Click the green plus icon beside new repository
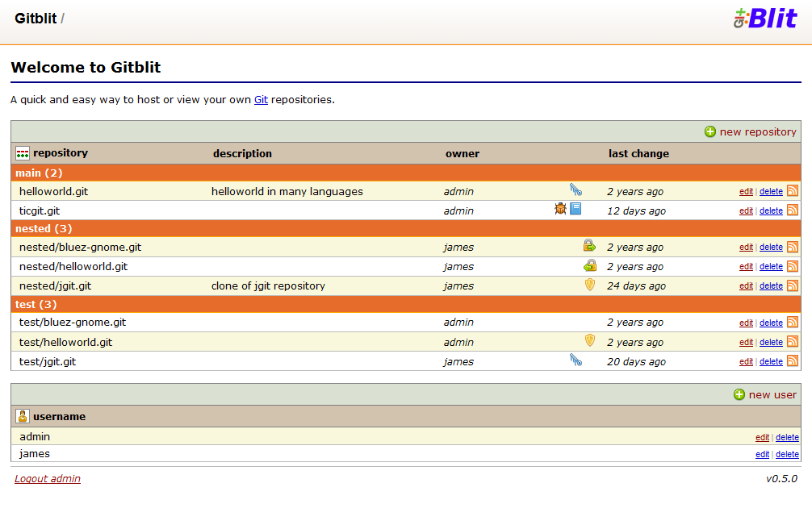The height and width of the screenshot is (529, 812). pyautogui.click(x=710, y=132)
